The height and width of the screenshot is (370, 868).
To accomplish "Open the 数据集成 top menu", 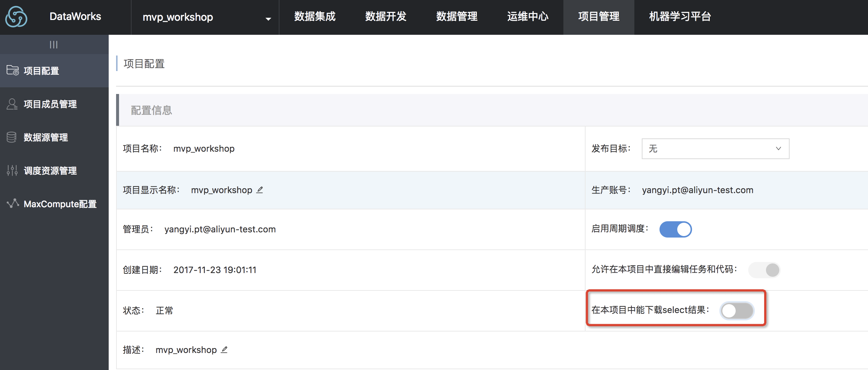I will click(315, 17).
